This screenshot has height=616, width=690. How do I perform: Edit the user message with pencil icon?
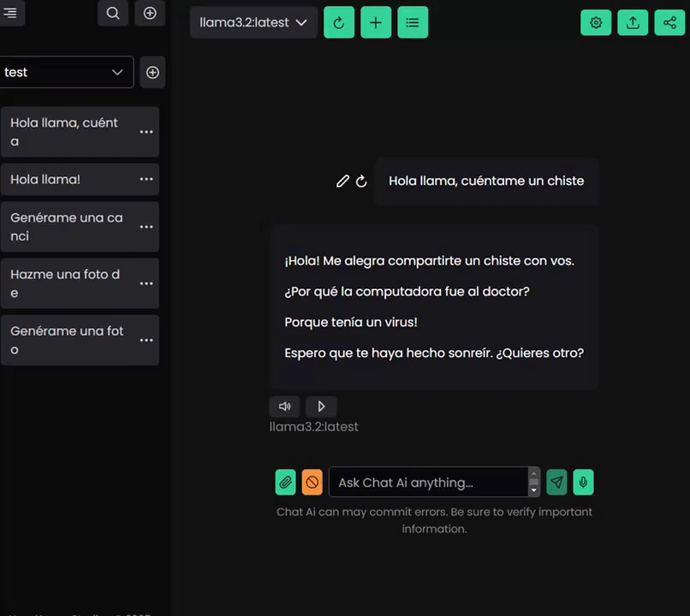pyautogui.click(x=342, y=181)
